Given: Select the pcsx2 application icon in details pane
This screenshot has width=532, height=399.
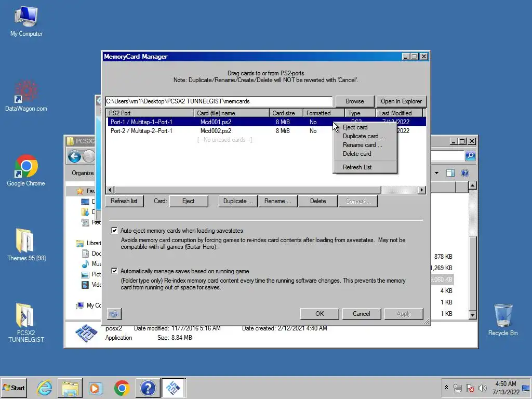Looking at the screenshot, I should point(87,334).
